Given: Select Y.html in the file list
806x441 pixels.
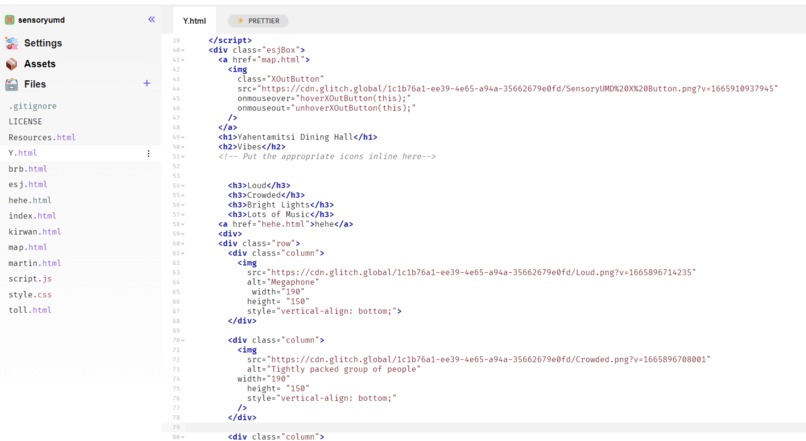Looking at the screenshot, I should (x=23, y=153).
